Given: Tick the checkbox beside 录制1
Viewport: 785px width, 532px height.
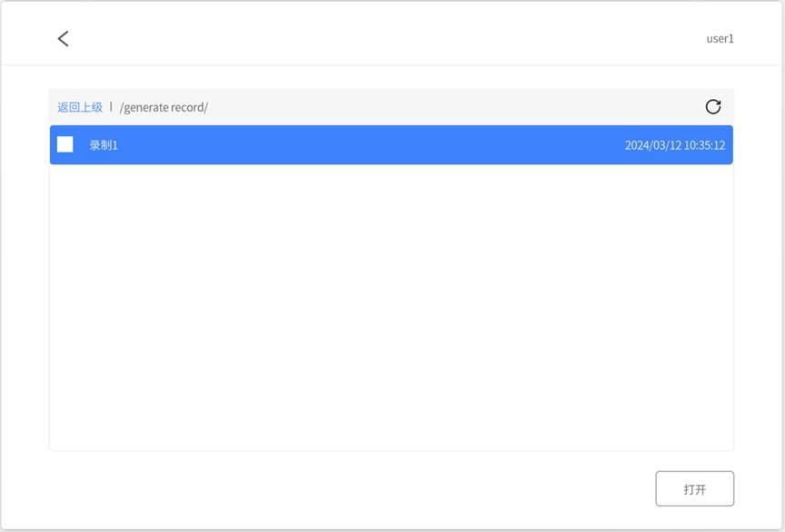Looking at the screenshot, I should point(65,144).
